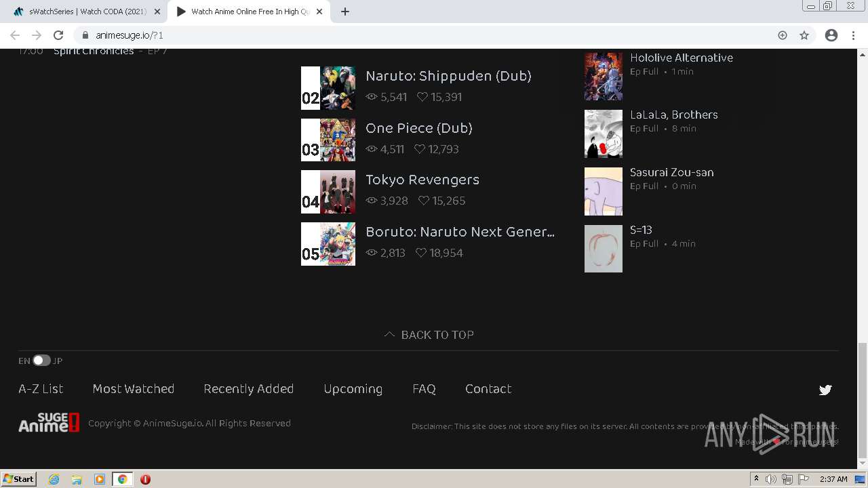This screenshot has height=488, width=868.
Task: Open the Opera taskbar icon
Action: pos(145,479)
